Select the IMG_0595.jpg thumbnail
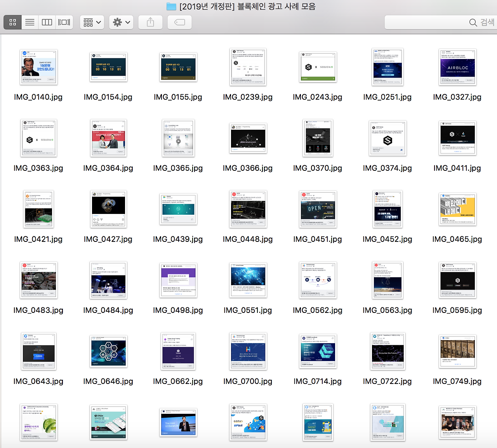Image resolution: width=497 pixels, height=448 pixels. pyautogui.click(x=457, y=280)
